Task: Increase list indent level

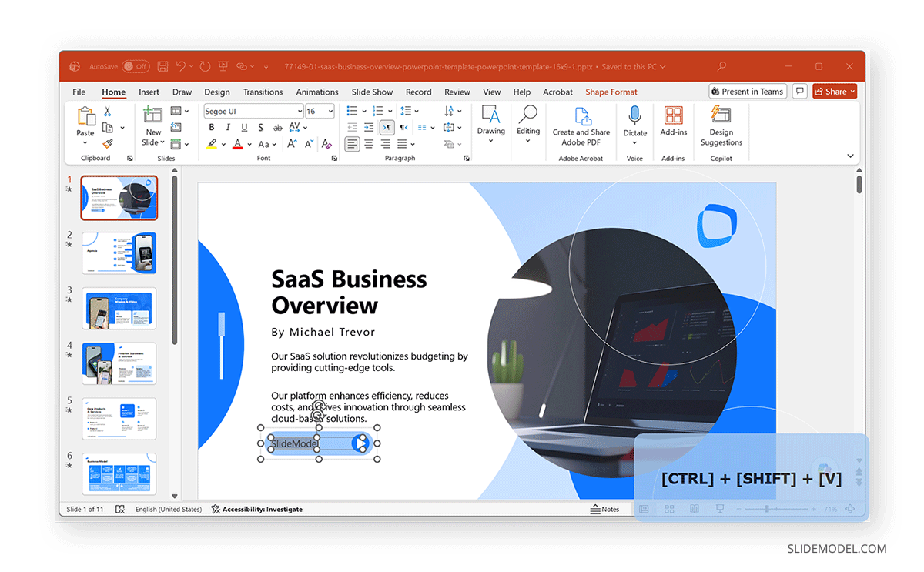Action: tap(369, 128)
